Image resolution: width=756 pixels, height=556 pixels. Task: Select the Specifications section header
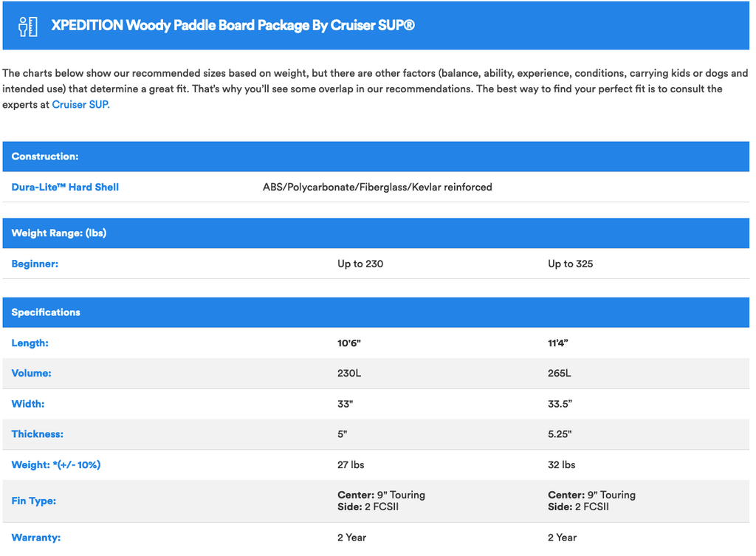click(46, 312)
